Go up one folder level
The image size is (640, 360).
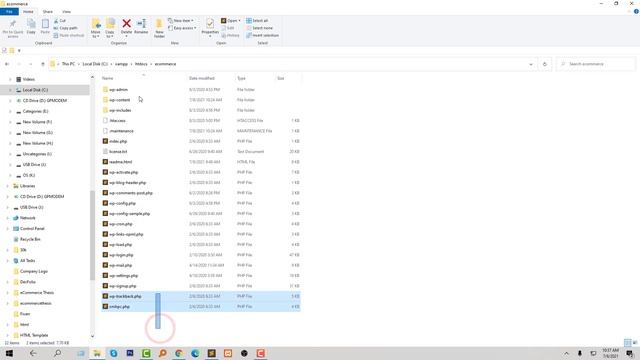coord(42,64)
